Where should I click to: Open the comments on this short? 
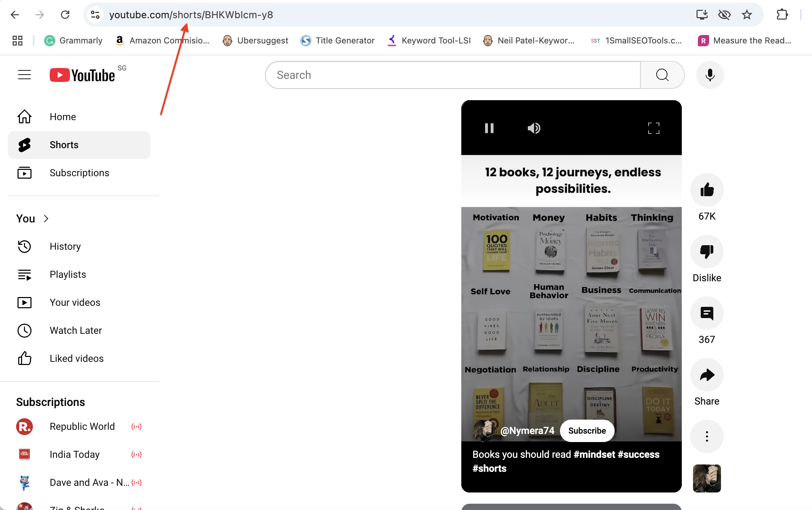(x=707, y=313)
